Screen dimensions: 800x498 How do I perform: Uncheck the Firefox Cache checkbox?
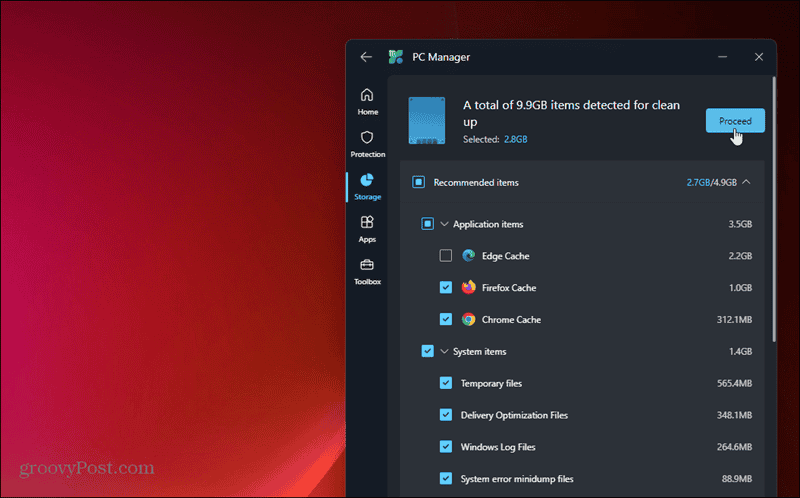446,288
